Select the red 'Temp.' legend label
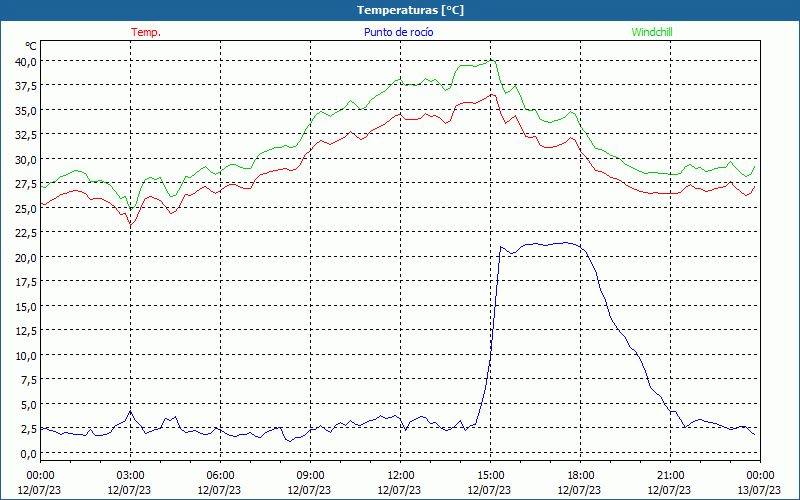This screenshot has width=800, height=500. tap(146, 32)
